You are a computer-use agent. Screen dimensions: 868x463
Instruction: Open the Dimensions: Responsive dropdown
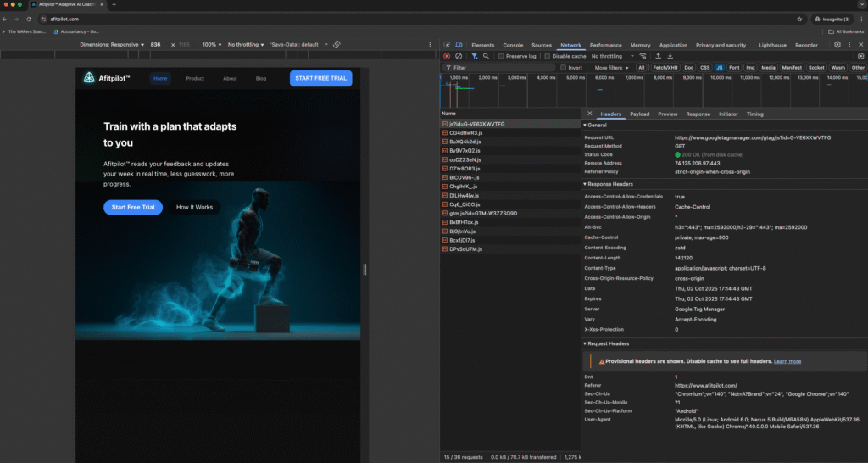pyautogui.click(x=113, y=44)
